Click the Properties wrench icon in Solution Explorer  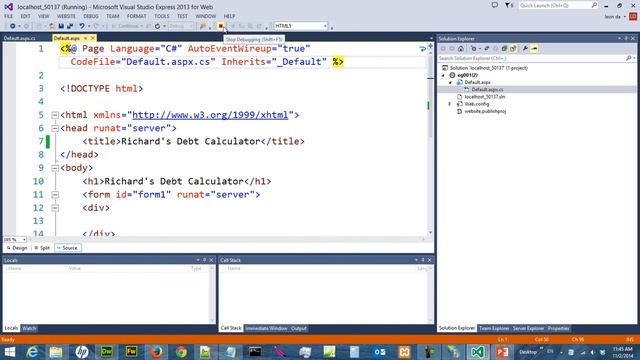pos(525,49)
